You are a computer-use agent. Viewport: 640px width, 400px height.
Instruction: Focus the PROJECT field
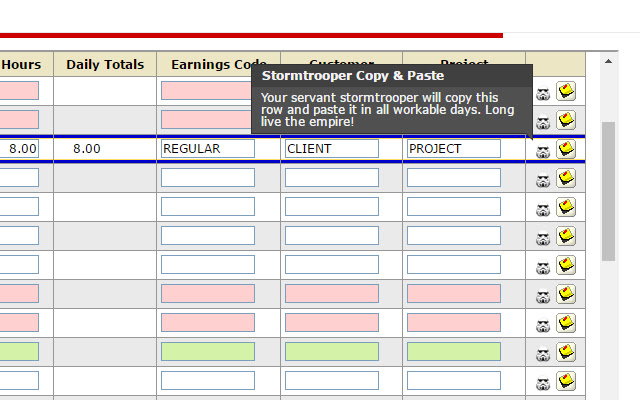[x=454, y=149]
